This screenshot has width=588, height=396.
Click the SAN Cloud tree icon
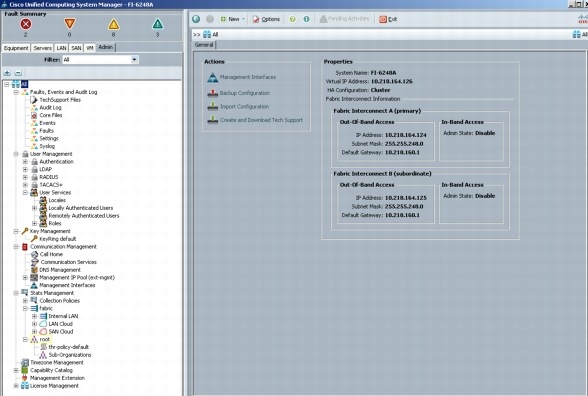43,332
